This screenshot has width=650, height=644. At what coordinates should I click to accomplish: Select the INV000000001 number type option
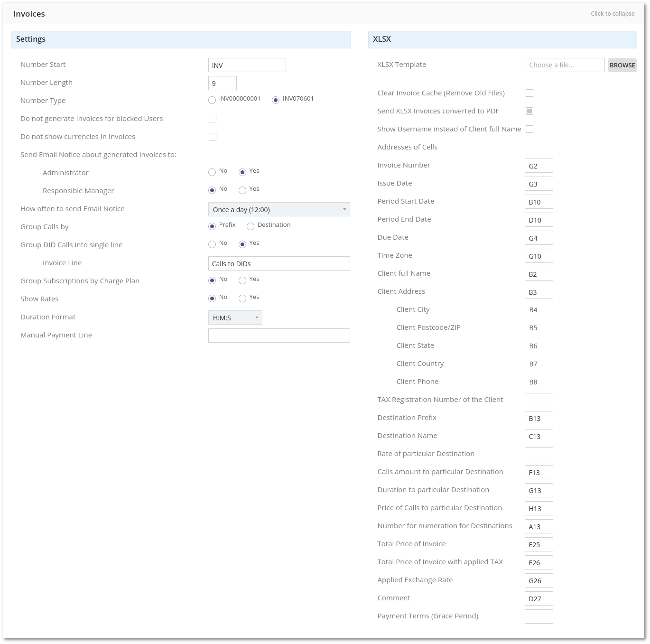pyautogui.click(x=212, y=100)
